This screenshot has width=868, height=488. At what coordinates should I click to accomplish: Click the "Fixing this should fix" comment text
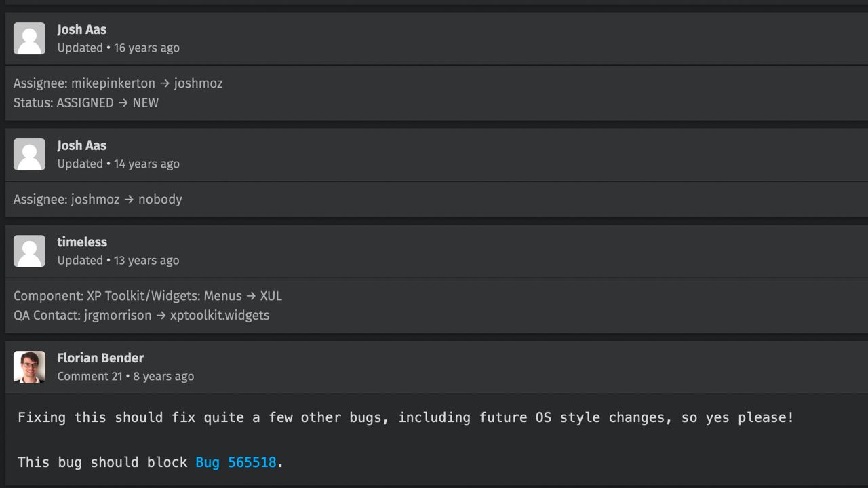[406, 417]
